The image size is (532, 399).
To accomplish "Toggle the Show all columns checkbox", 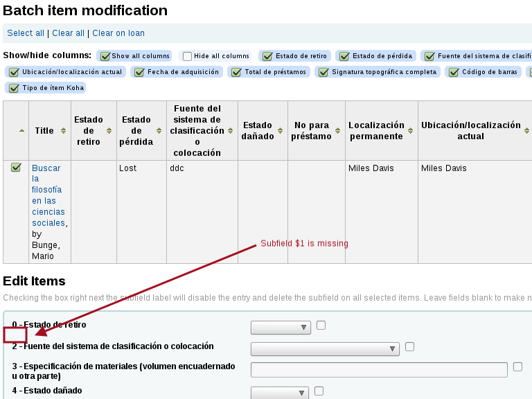I will [106, 56].
